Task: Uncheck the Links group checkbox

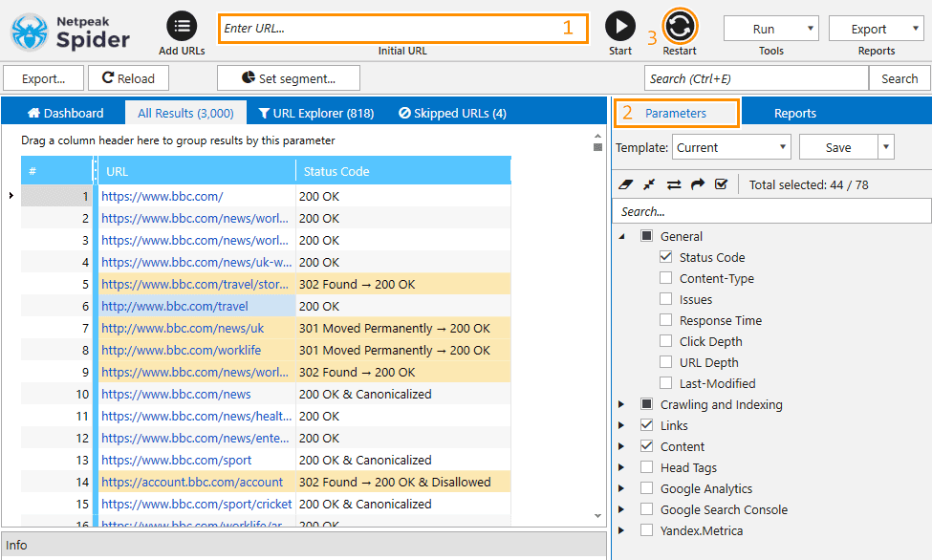Action: (x=647, y=425)
